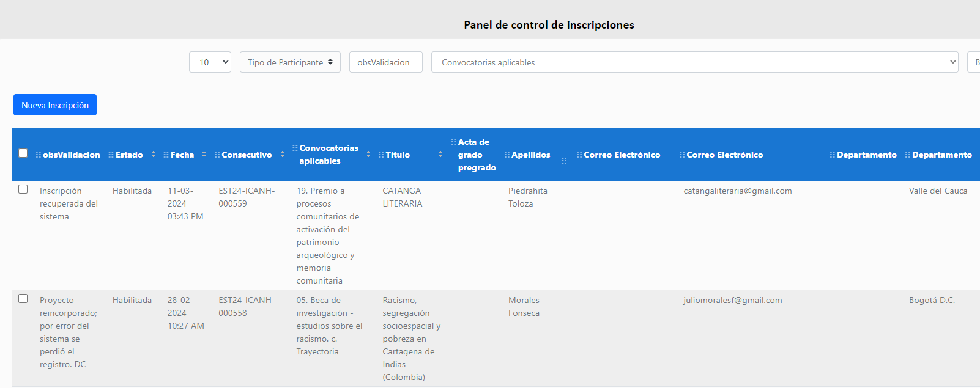This screenshot has width=980, height=388.
Task: Click drag handle beside Acta de grado pregrado
Action: [454, 142]
